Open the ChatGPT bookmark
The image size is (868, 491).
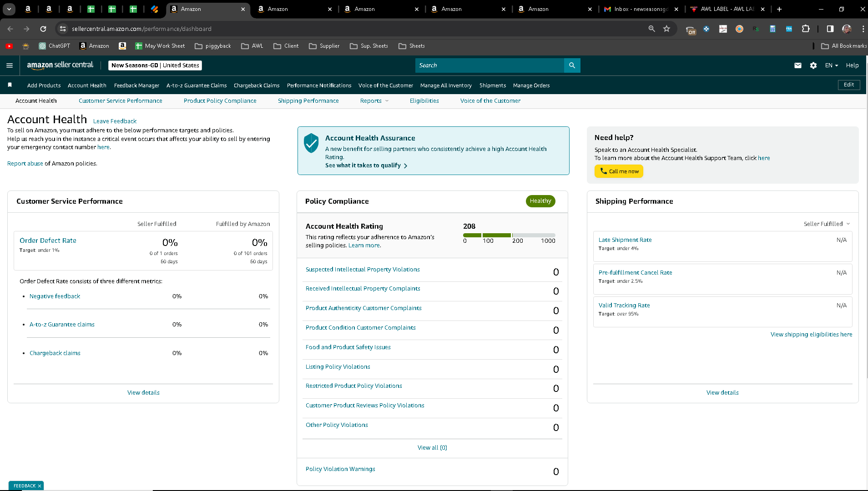pyautogui.click(x=55, y=46)
